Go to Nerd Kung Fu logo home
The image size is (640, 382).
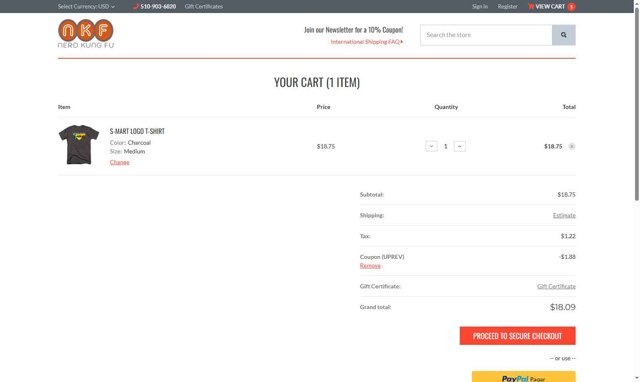click(x=86, y=33)
